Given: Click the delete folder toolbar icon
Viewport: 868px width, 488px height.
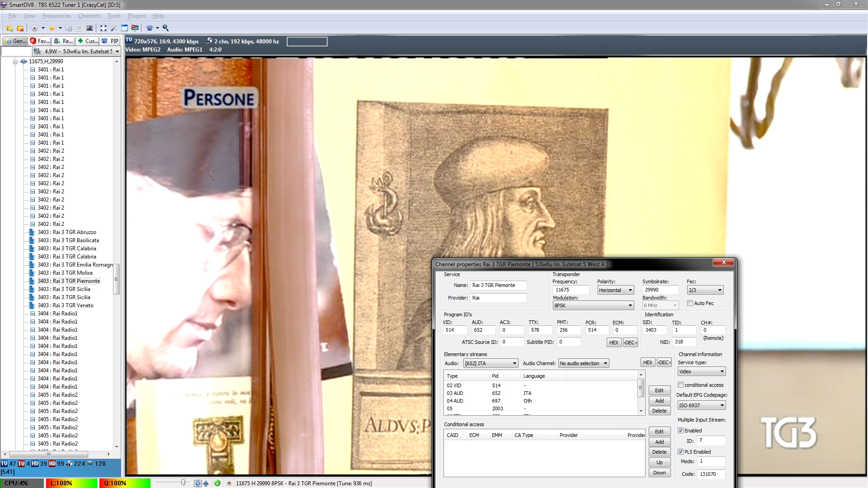Looking at the screenshot, I should point(20,28).
